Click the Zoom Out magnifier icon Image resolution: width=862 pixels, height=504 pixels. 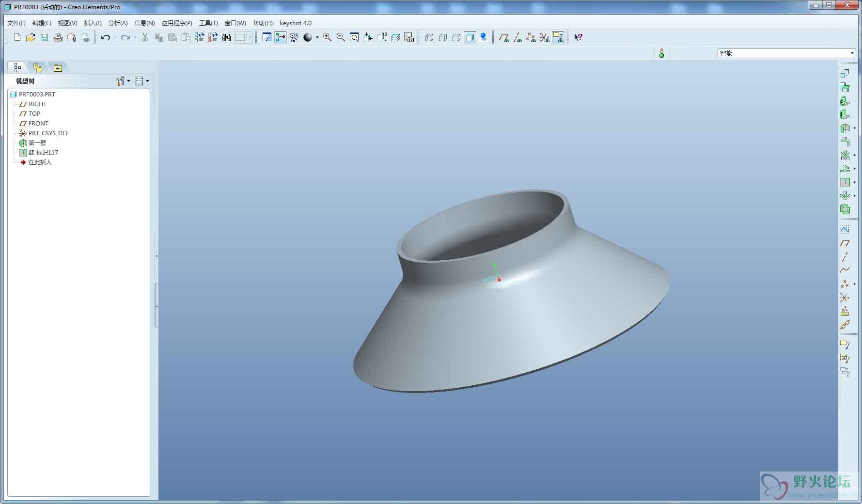click(x=341, y=37)
